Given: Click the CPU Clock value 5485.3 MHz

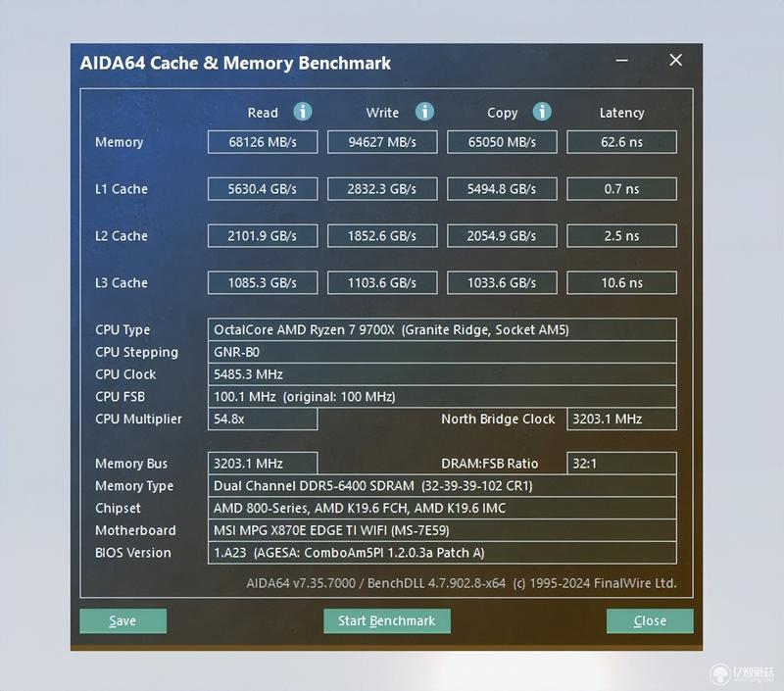Looking at the screenshot, I should click(x=442, y=374).
